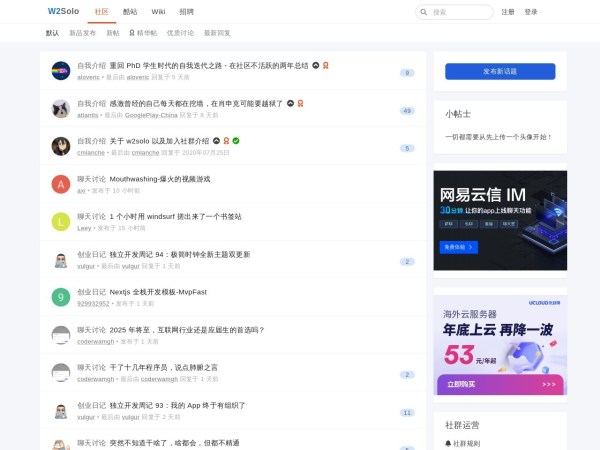600x450 pixels.
Task: Click atlantis's cat avatar
Action: coord(61,108)
